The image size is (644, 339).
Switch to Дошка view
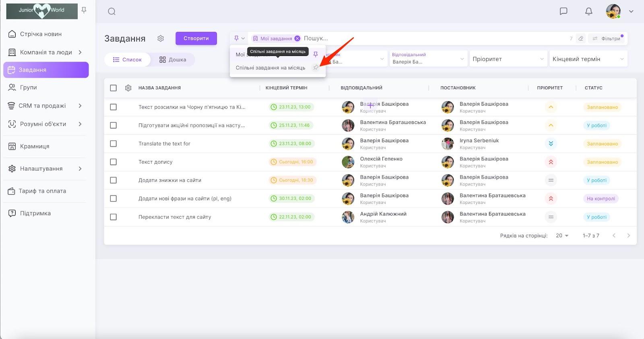coord(173,60)
